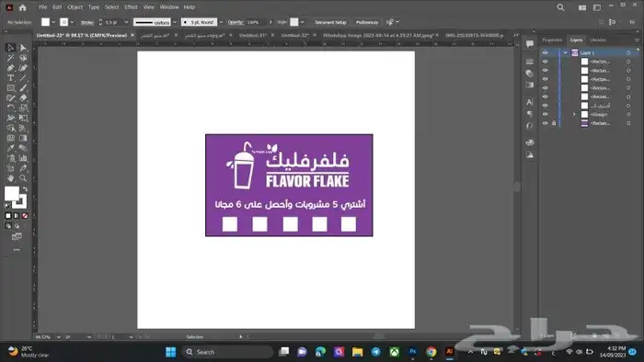644x362 pixels.
Task: Select the Column Graph tool
Action: (23, 158)
